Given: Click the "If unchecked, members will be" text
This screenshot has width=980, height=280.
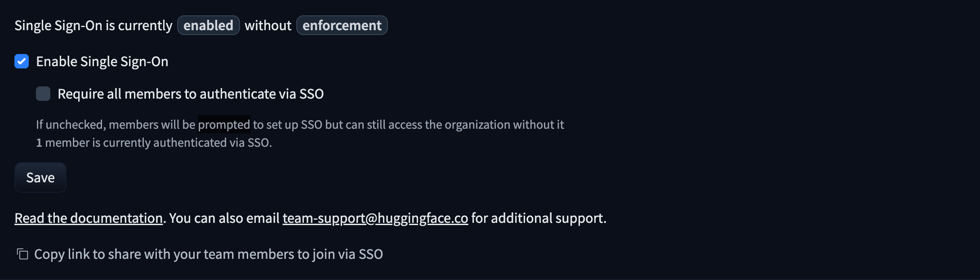Looking at the screenshot, I should 116,125.
